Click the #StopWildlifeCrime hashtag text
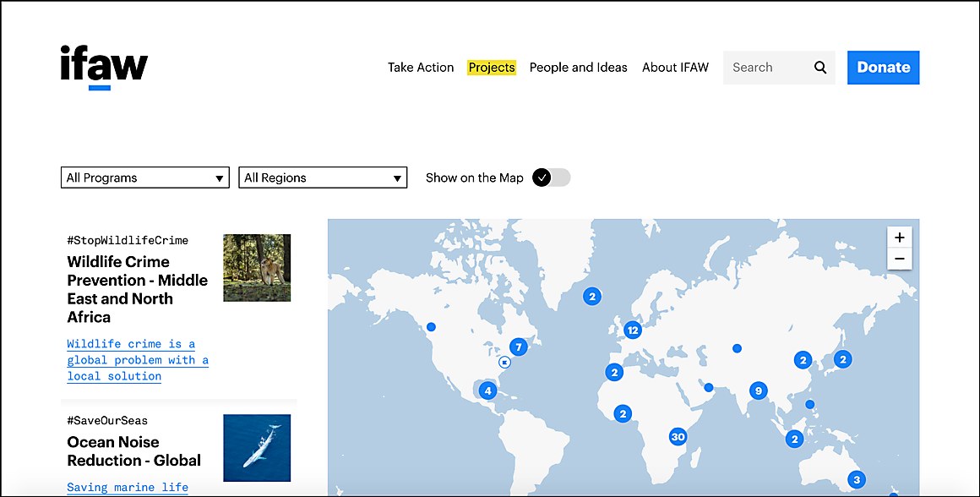The width and height of the screenshot is (980, 497). [x=128, y=240]
